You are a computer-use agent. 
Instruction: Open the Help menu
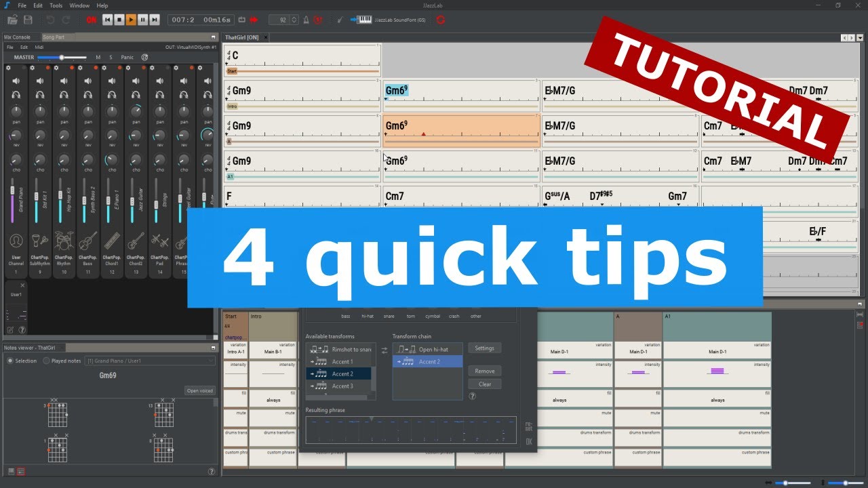click(x=102, y=5)
